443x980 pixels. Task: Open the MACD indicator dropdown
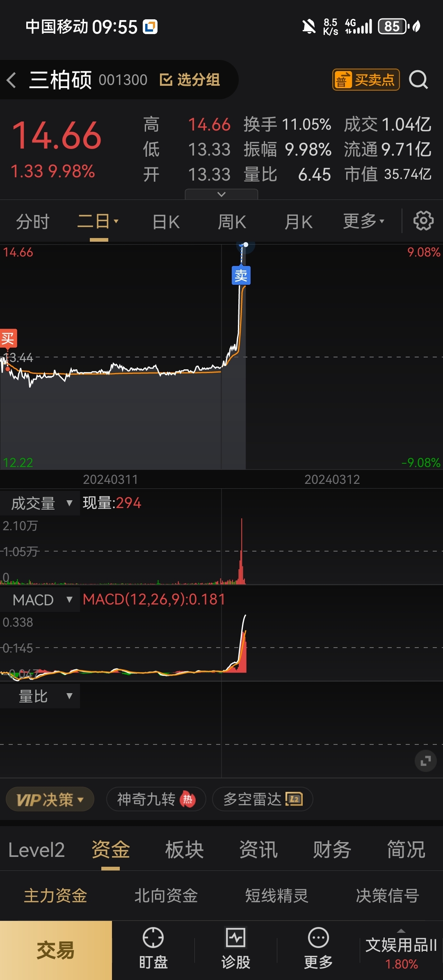point(40,600)
